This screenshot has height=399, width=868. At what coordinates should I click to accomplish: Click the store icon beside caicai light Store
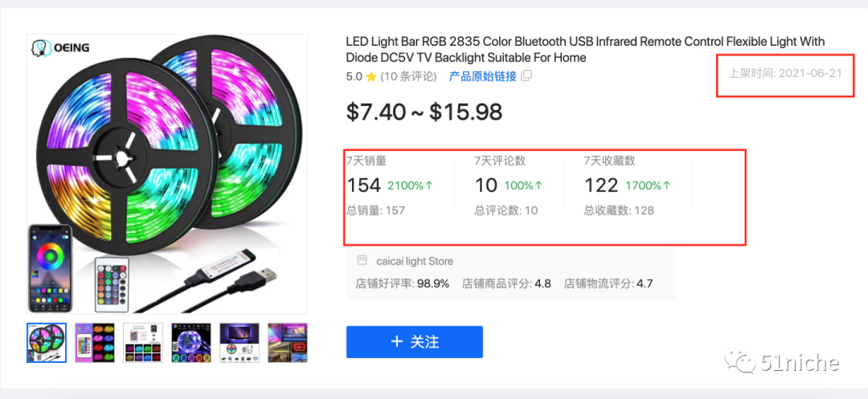[362, 261]
